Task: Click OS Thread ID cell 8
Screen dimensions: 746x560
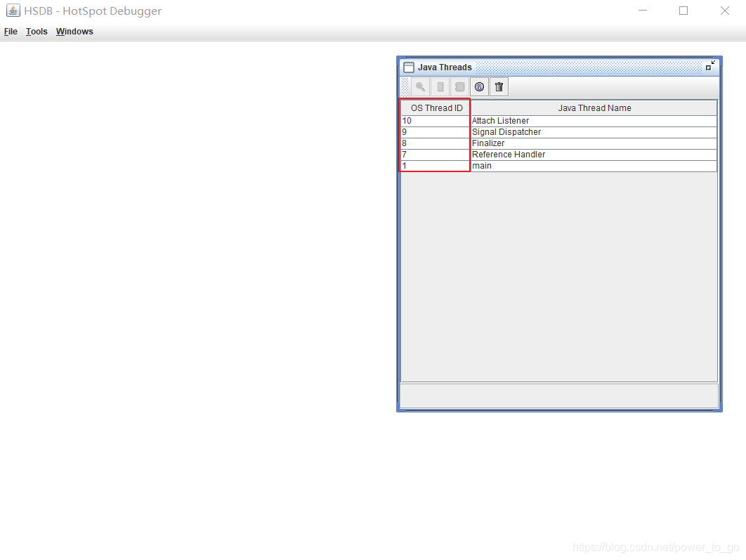Action: [x=436, y=143]
